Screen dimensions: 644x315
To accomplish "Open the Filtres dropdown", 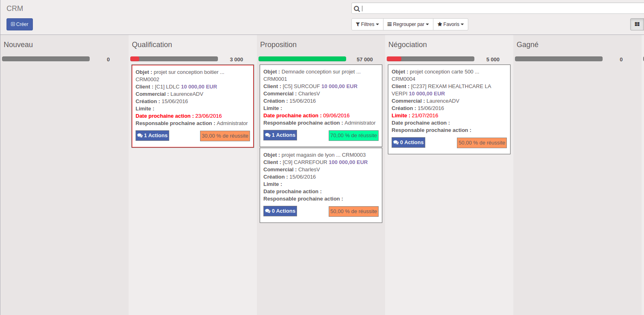I will click(x=367, y=24).
